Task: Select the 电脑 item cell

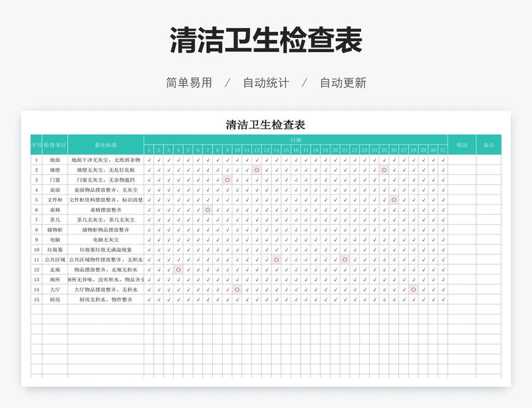Action: (x=55, y=240)
